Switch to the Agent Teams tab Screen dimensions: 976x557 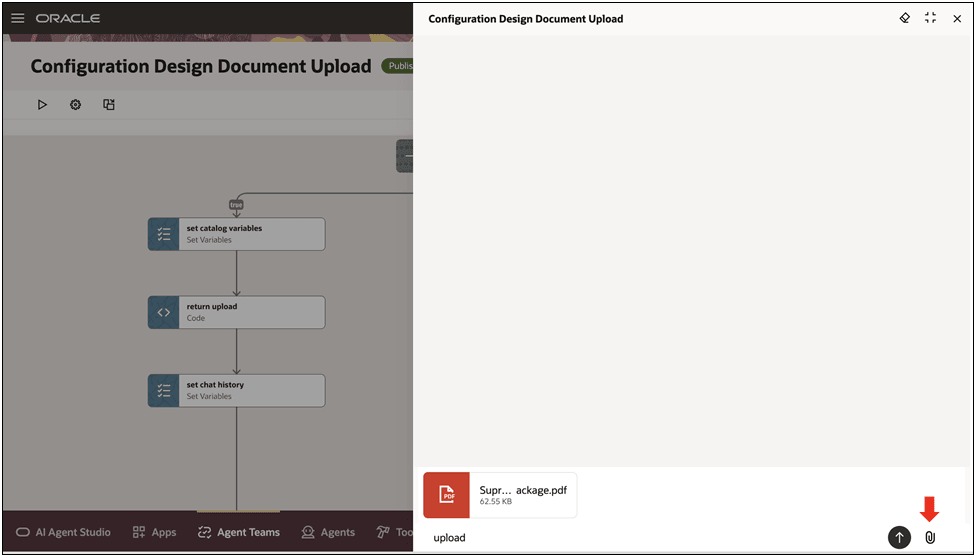click(x=238, y=532)
